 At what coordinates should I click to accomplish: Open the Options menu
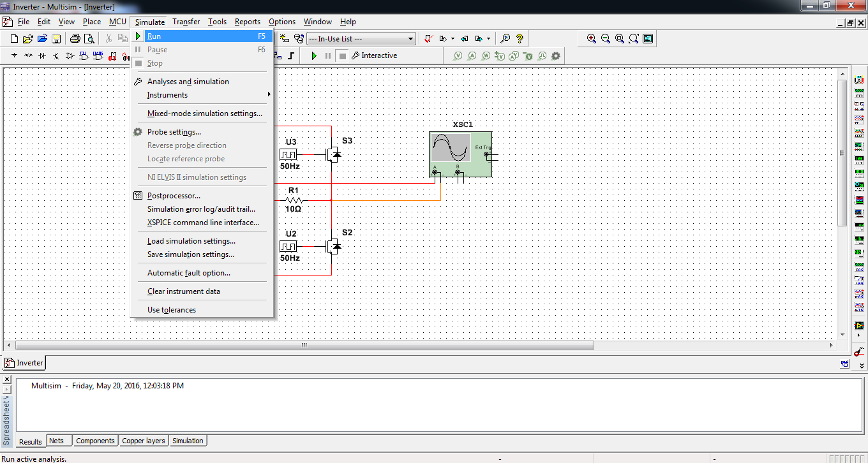[x=282, y=22]
